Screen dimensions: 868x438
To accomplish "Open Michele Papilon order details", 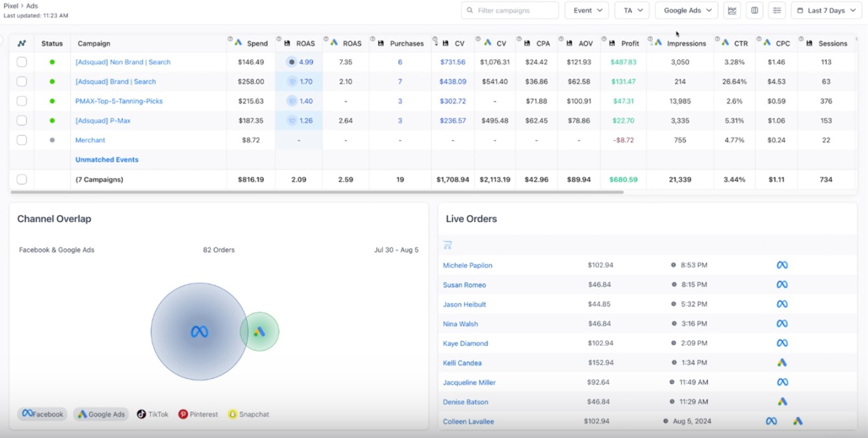I will [468, 265].
